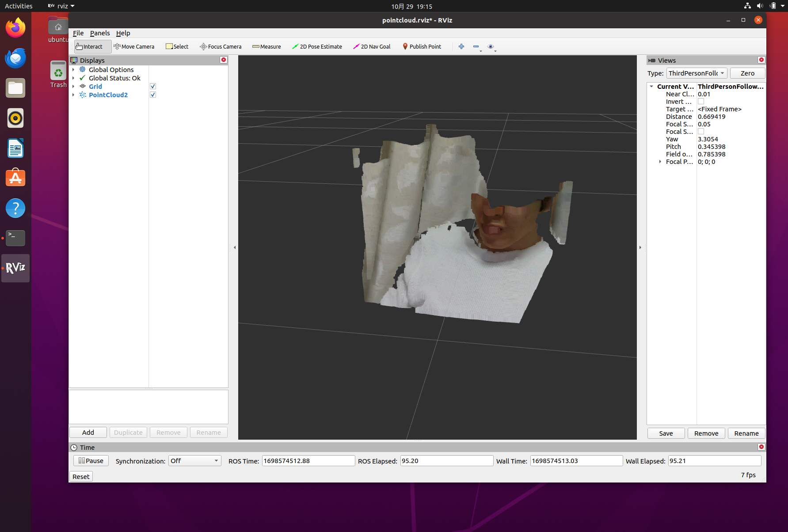788x532 pixels.
Task: Disable the PointCloud2 display checkbox
Action: (153, 95)
